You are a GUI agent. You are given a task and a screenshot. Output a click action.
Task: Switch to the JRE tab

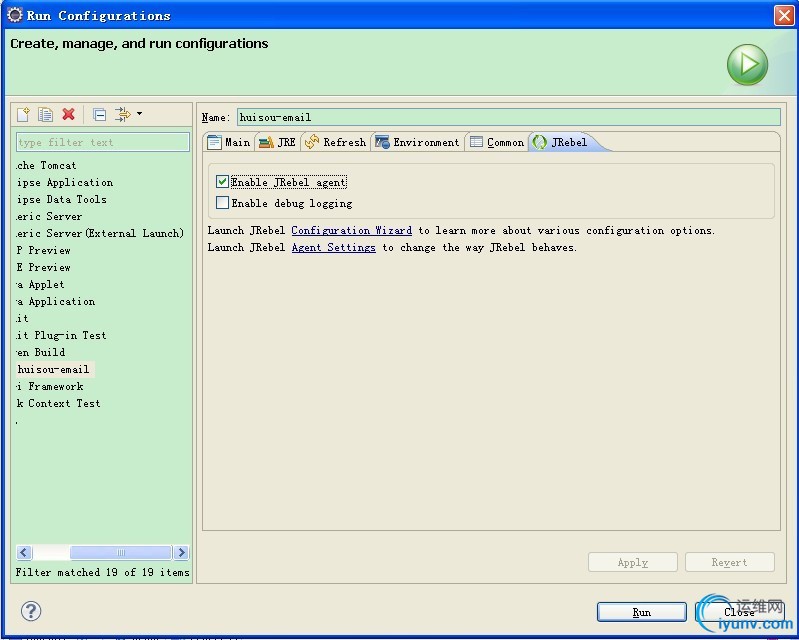pyautogui.click(x=278, y=142)
